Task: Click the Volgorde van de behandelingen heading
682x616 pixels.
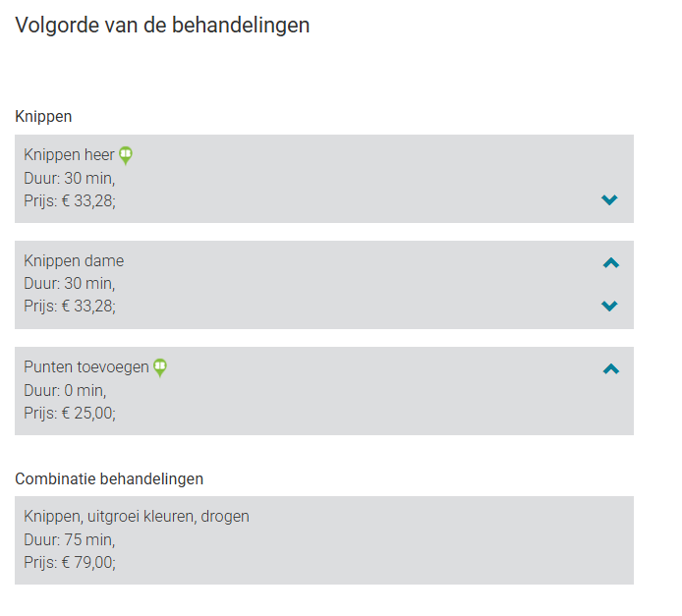Action: point(162,26)
